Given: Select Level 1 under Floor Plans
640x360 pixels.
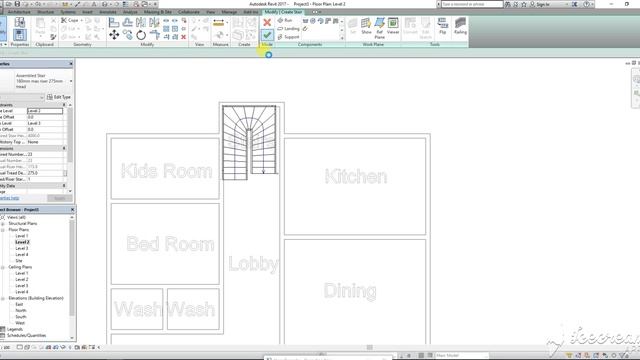Looking at the screenshot, I should (22, 236).
